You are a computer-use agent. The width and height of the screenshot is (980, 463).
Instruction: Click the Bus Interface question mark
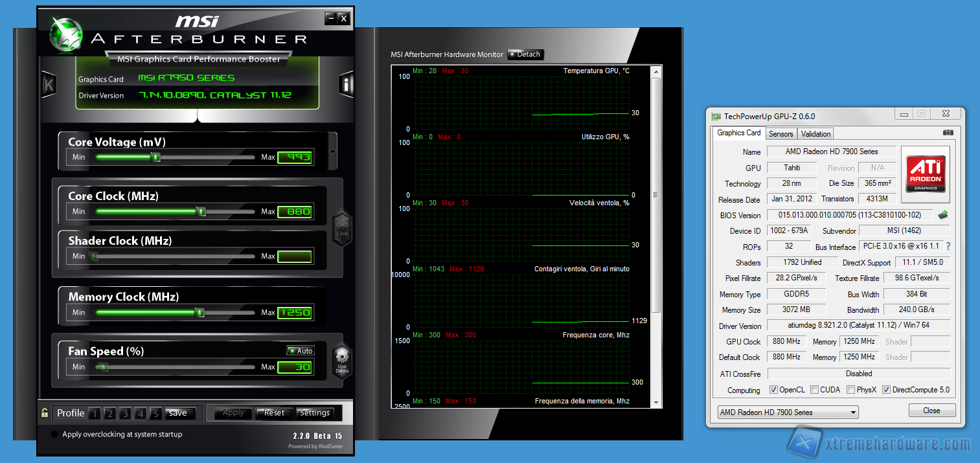point(948,247)
